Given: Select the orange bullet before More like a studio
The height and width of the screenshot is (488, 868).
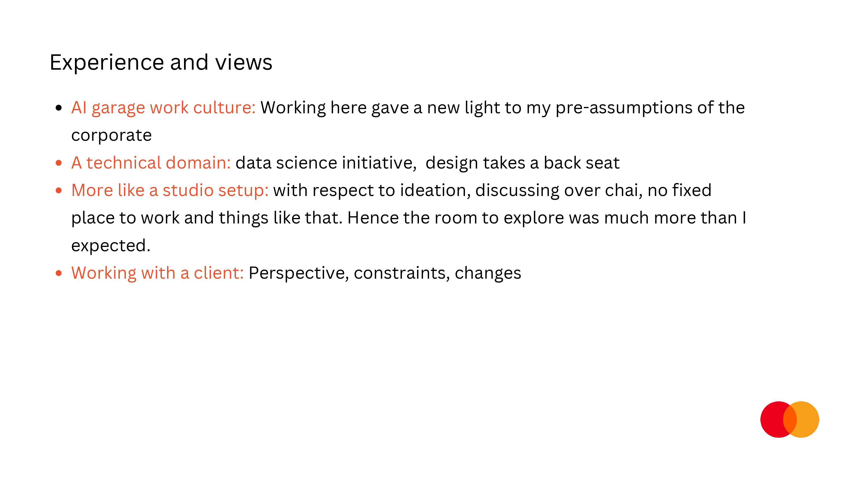Looking at the screenshot, I should coord(59,191).
